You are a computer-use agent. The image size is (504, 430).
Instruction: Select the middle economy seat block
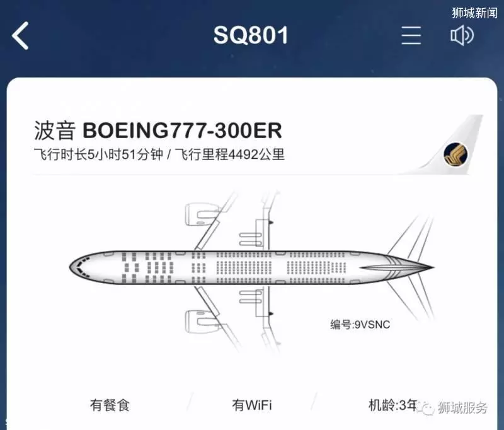(x=244, y=267)
